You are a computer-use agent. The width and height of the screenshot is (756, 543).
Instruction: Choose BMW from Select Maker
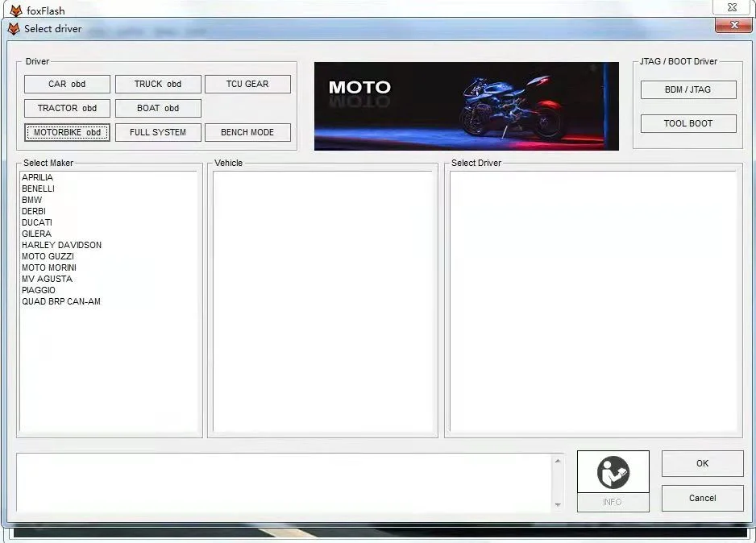click(31, 200)
